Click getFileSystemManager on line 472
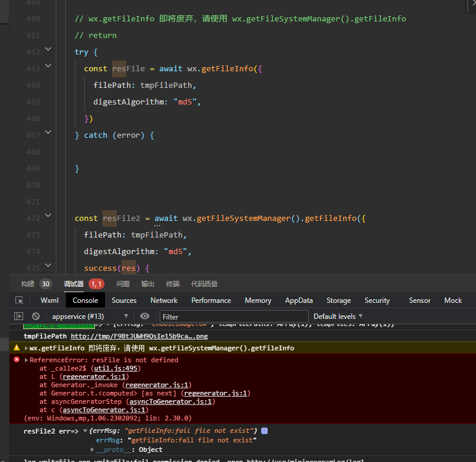The image size is (476, 462). [x=243, y=219]
